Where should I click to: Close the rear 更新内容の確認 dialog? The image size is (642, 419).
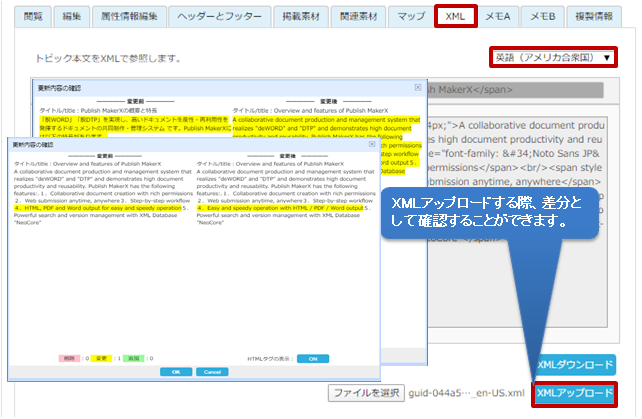pos(418,87)
